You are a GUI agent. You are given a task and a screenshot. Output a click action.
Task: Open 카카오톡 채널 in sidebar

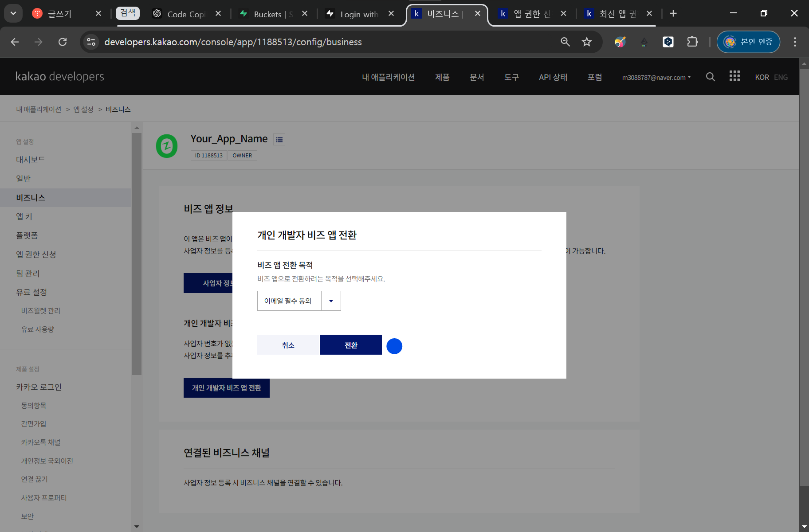pos(41,442)
